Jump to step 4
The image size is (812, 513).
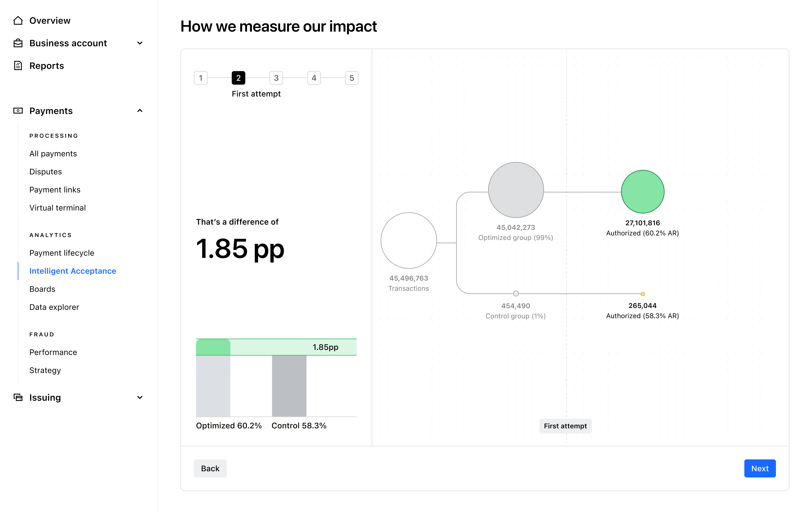314,78
